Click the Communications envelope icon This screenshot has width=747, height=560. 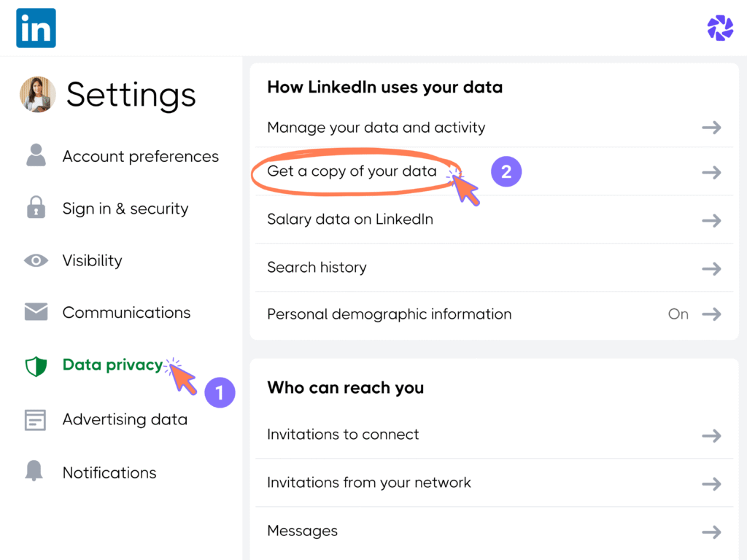[x=35, y=312]
